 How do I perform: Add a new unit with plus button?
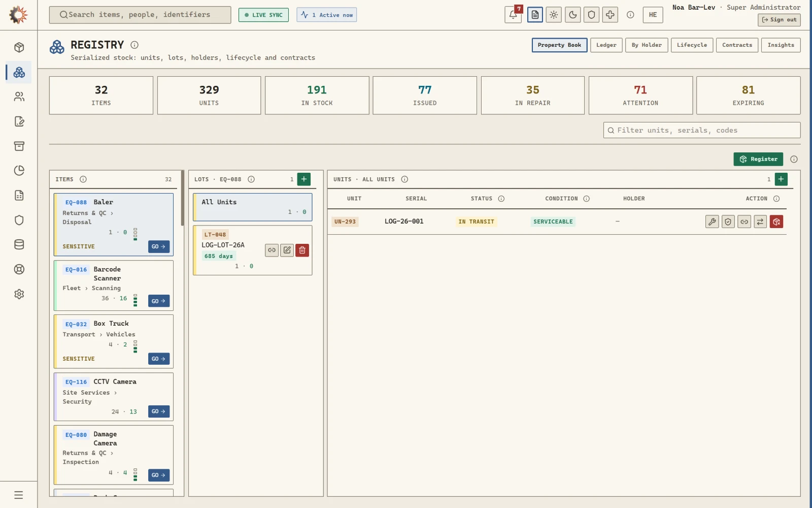tap(781, 179)
